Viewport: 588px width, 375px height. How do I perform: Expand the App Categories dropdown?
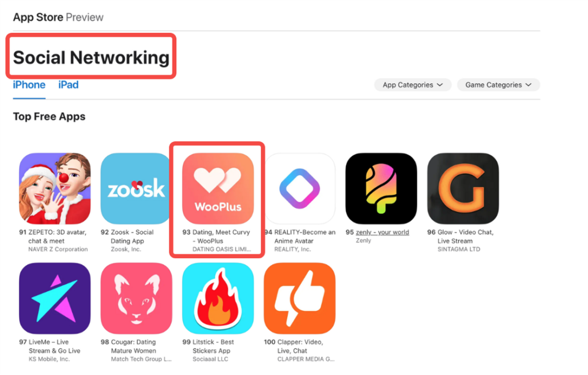click(413, 85)
